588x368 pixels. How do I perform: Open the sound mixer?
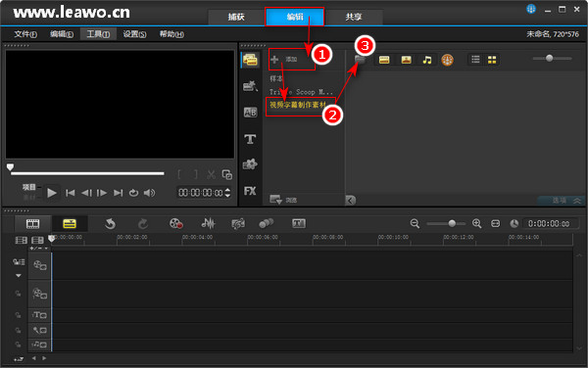tap(208, 223)
